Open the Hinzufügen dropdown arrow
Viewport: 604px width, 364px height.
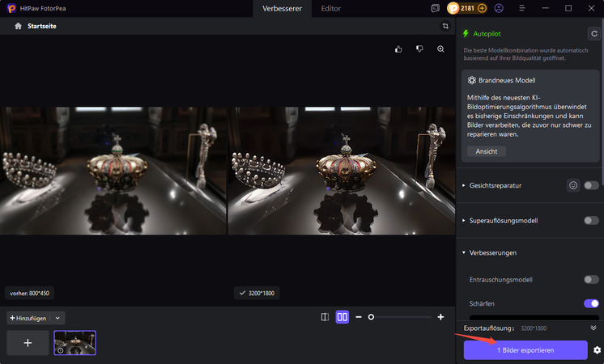[x=57, y=319]
